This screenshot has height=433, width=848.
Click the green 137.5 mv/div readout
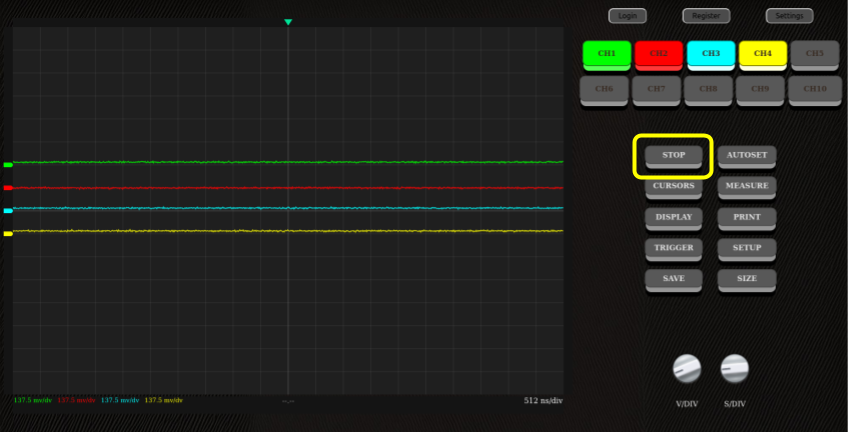pos(33,401)
